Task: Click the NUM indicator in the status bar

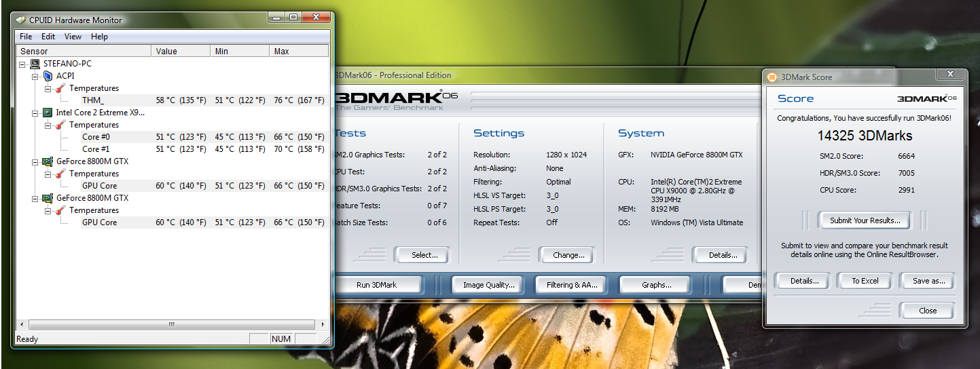Action: (x=280, y=338)
